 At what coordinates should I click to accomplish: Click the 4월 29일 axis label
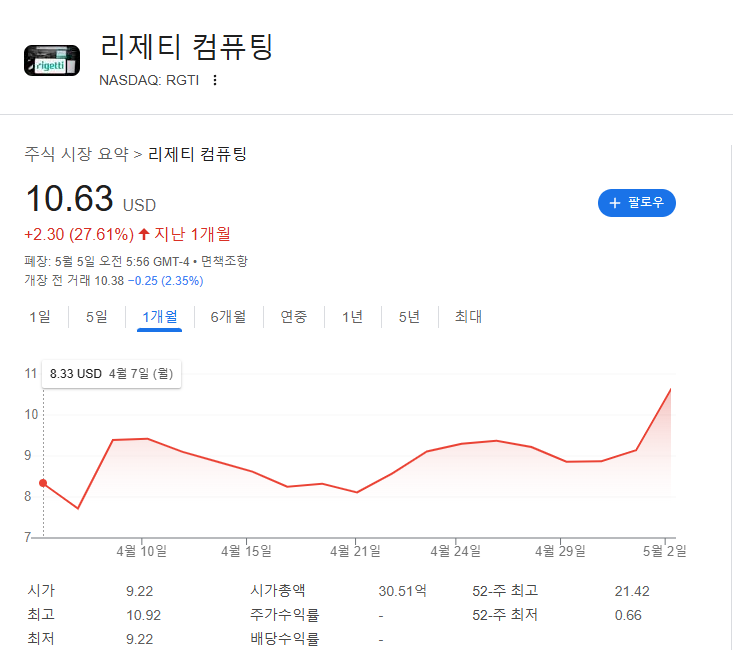tap(560, 551)
